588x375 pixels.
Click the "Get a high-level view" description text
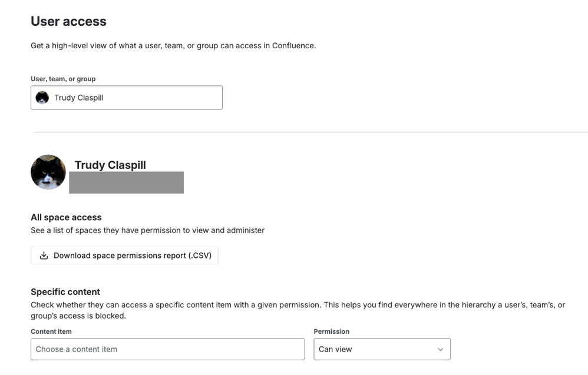(173, 45)
